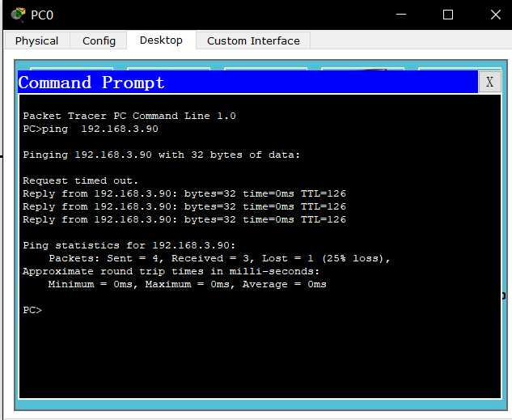Select the Desktop tab
Screen dimensions: 512x420
coord(161,40)
